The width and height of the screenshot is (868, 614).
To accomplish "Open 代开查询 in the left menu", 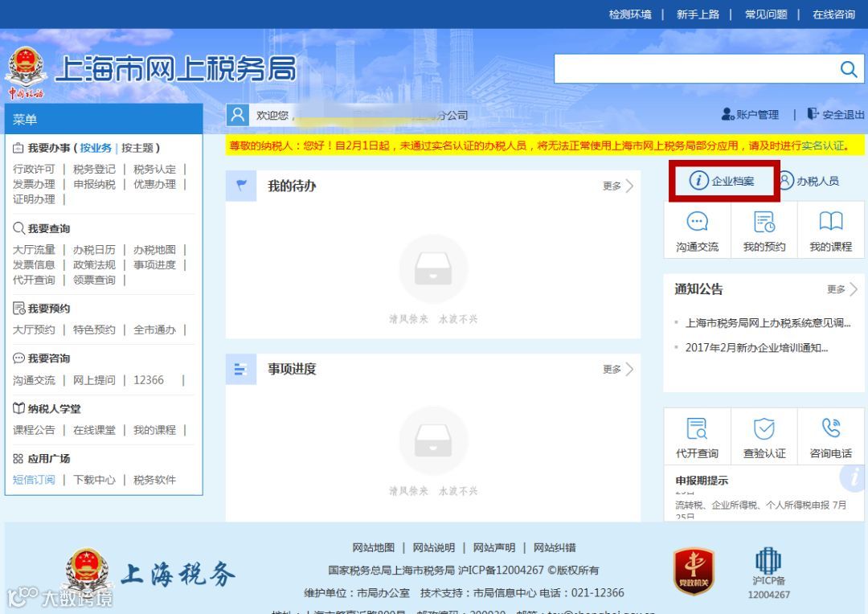I will click(34, 280).
